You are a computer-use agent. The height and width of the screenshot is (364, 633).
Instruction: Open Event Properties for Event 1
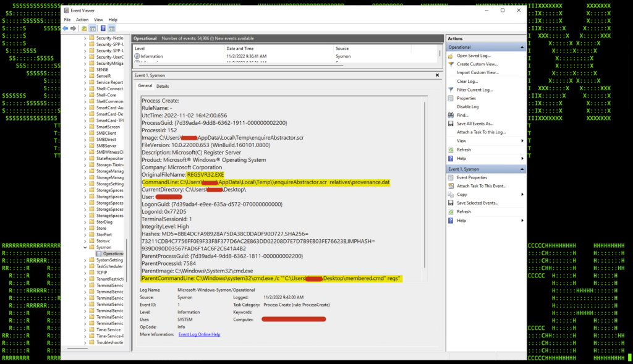[474, 177]
